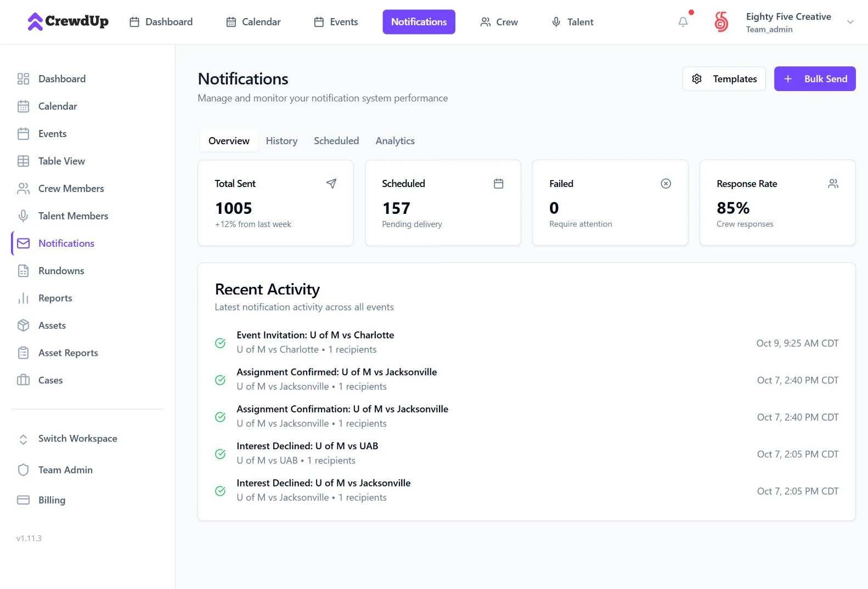Select the active Notifications top nav button
The height and width of the screenshot is (589, 868).
coord(419,22)
